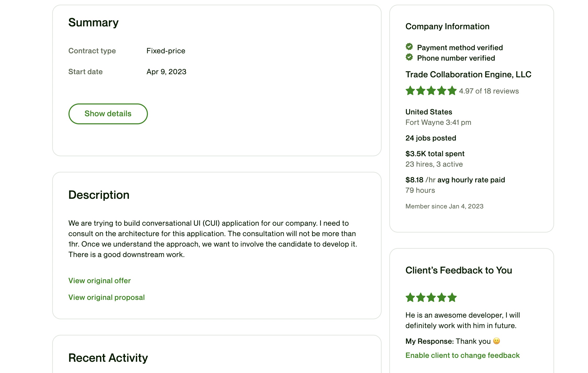588x373 pixels.
Task: Open the View original offer link
Action: [100, 281]
